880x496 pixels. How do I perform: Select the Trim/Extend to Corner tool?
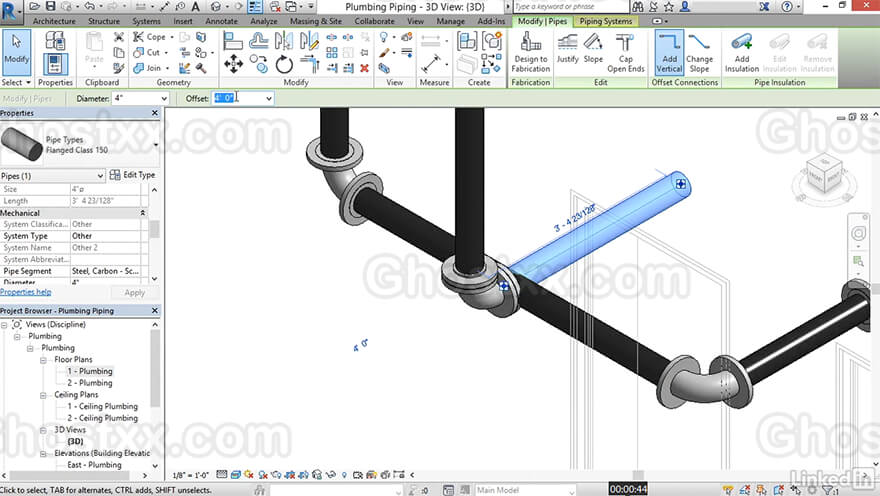[309, 64]
